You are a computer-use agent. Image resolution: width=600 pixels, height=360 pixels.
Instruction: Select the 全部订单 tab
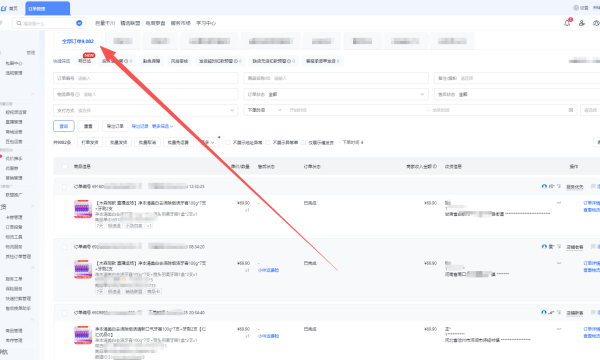tap(78, 41)
